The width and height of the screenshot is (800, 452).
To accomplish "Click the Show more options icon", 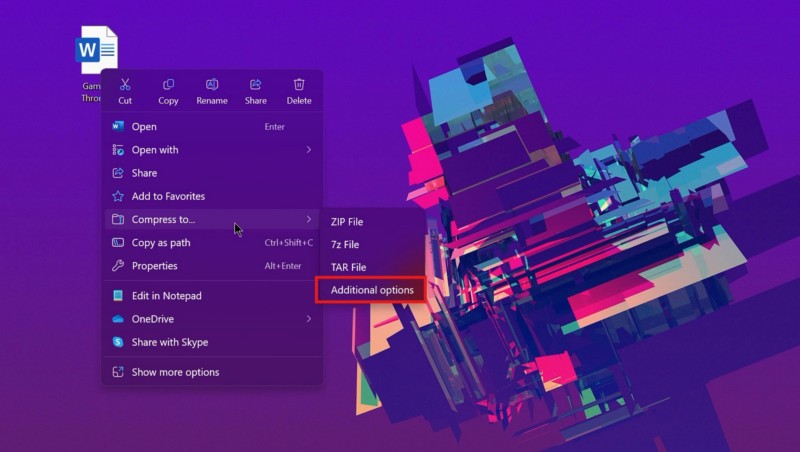I will 118,372.
